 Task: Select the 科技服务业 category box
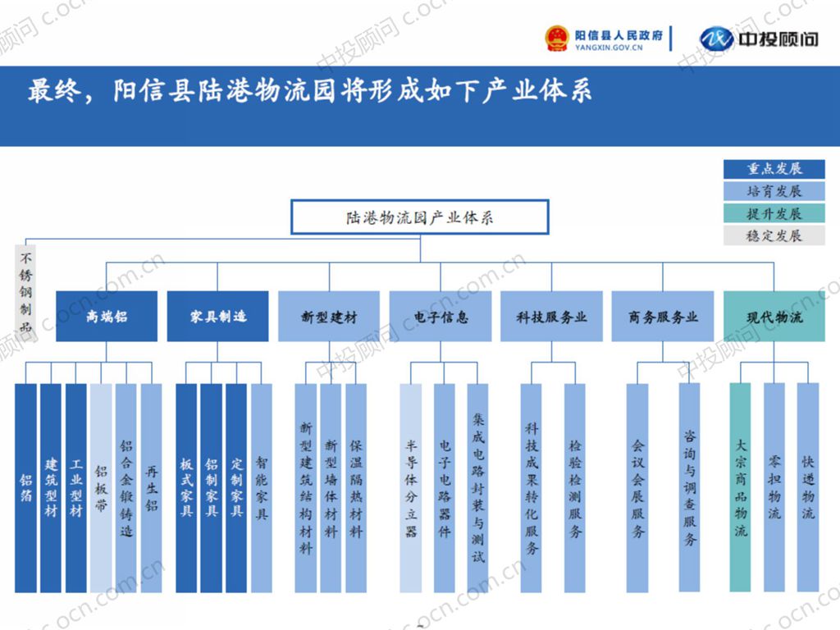point(551,317)
